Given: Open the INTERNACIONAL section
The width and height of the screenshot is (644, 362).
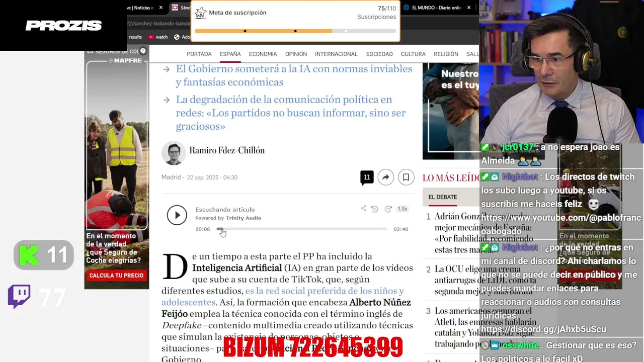Looking at the screenshot, I should pyautogui.click(x=336, y=54).
